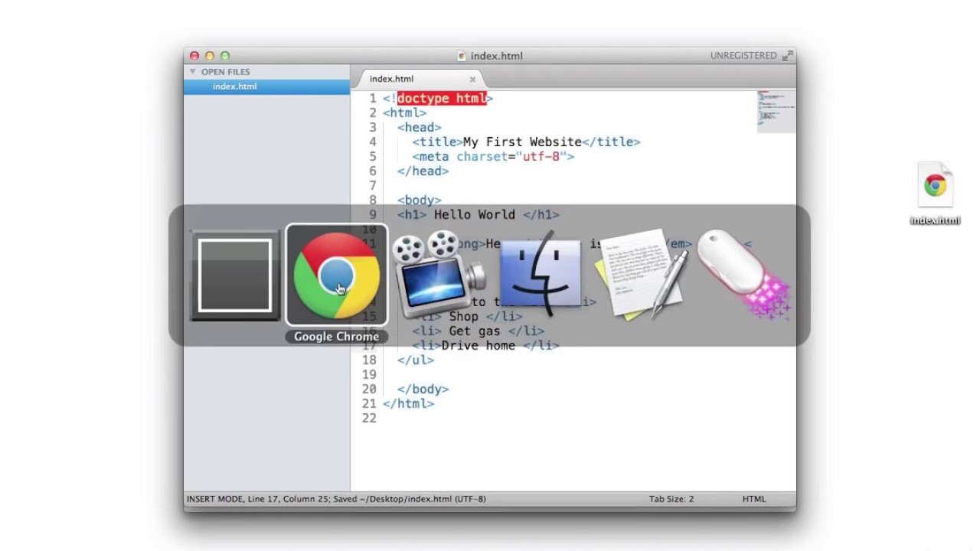Minimize the Sublime Text window
The width and height of the screenshot is (980, 551).
point(209,56)
